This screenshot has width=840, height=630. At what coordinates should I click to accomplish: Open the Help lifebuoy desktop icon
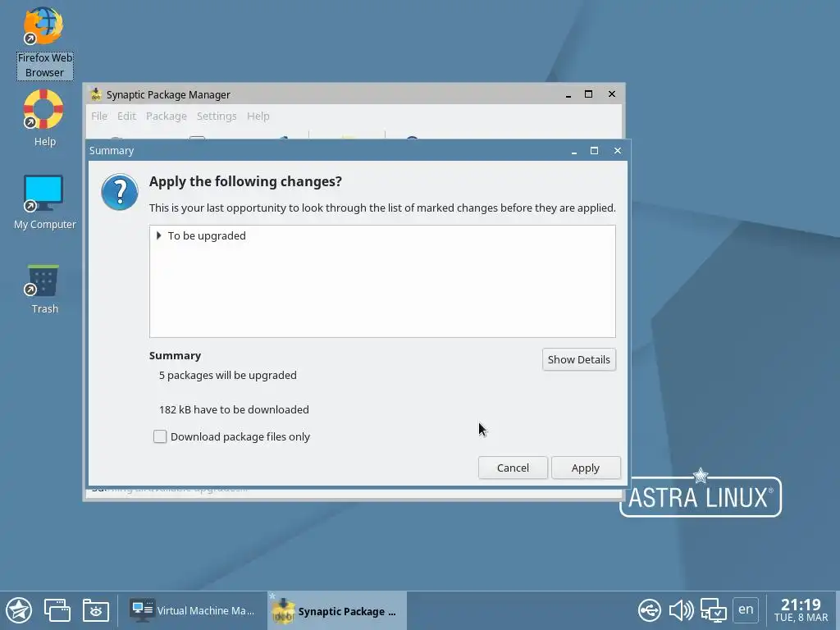[x=44, y=118]
